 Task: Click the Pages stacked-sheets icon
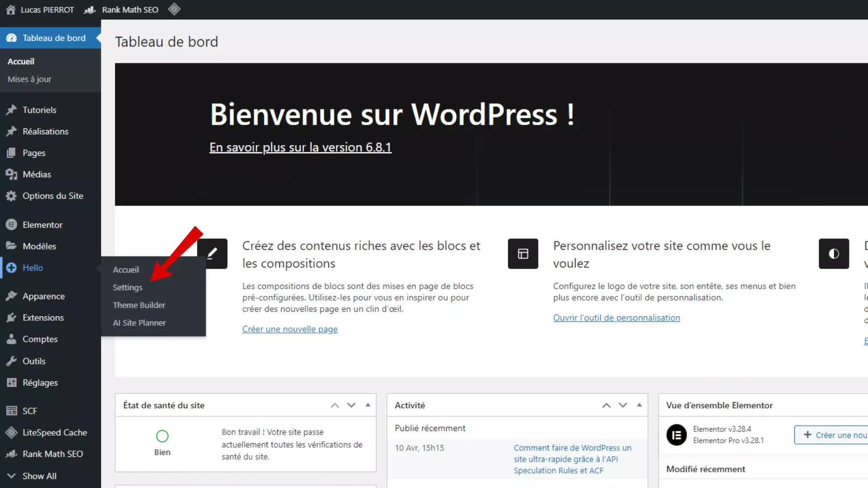(11, 153)
